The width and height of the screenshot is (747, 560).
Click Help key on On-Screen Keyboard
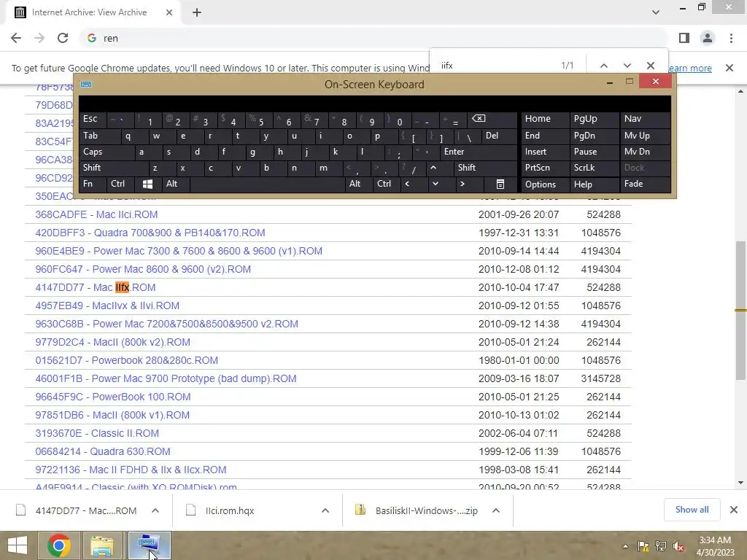click(594, 184)
